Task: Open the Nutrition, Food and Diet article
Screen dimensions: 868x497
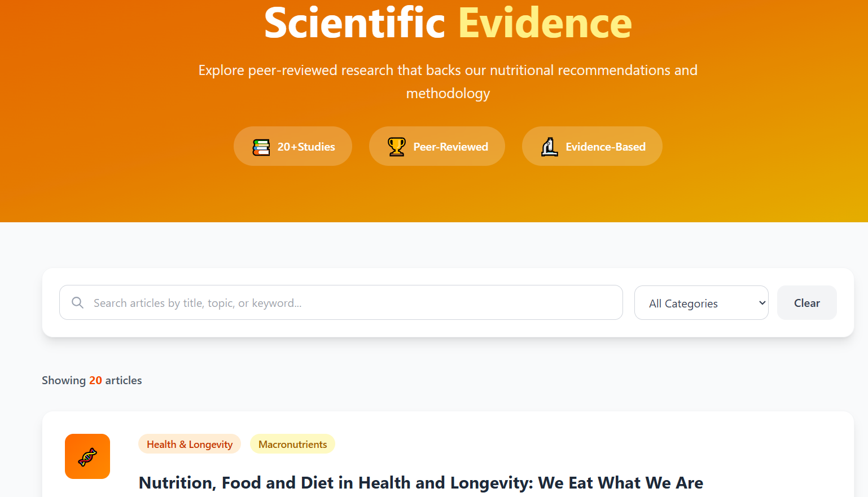Action: click(x=420, y=483)
